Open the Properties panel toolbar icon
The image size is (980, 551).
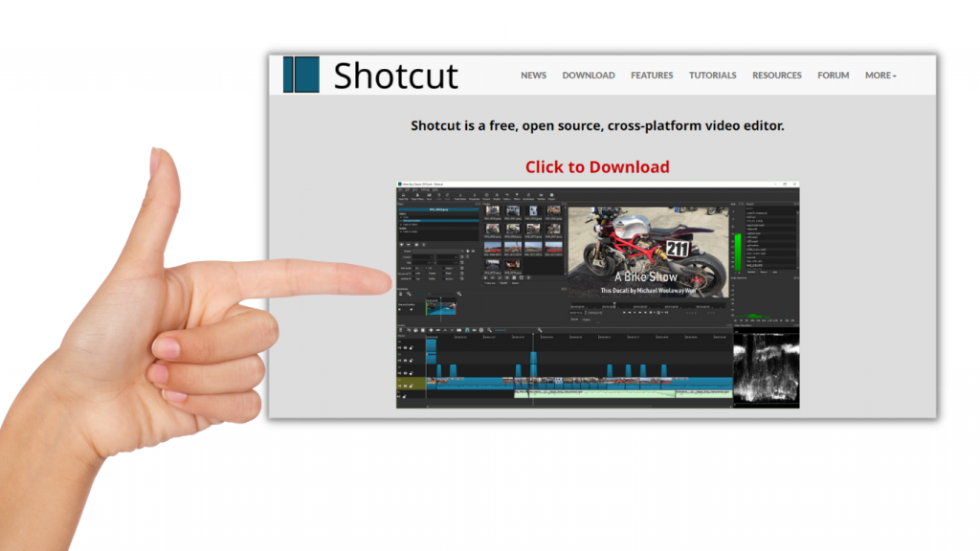tap(475, 196)
